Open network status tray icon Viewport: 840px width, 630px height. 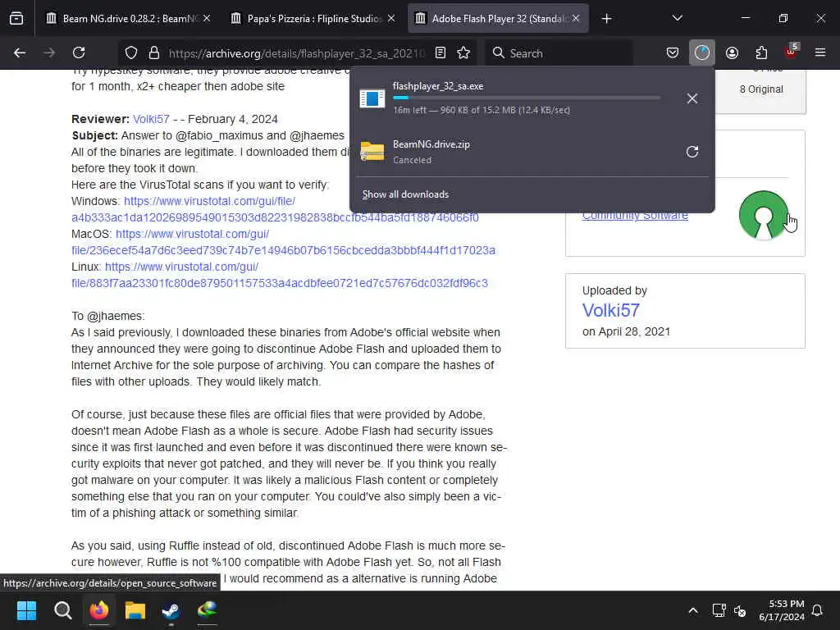[x=719, y=610]
